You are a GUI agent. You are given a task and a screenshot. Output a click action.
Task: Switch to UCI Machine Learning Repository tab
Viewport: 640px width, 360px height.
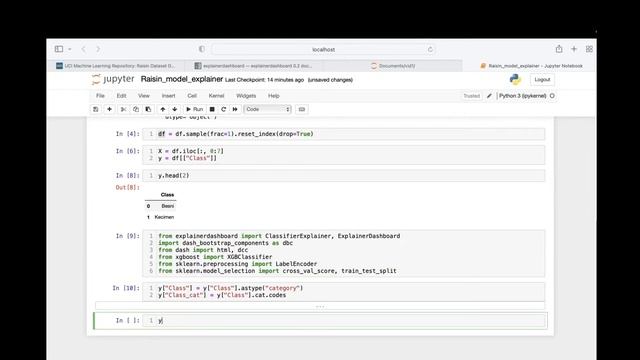tap(116, 66)
